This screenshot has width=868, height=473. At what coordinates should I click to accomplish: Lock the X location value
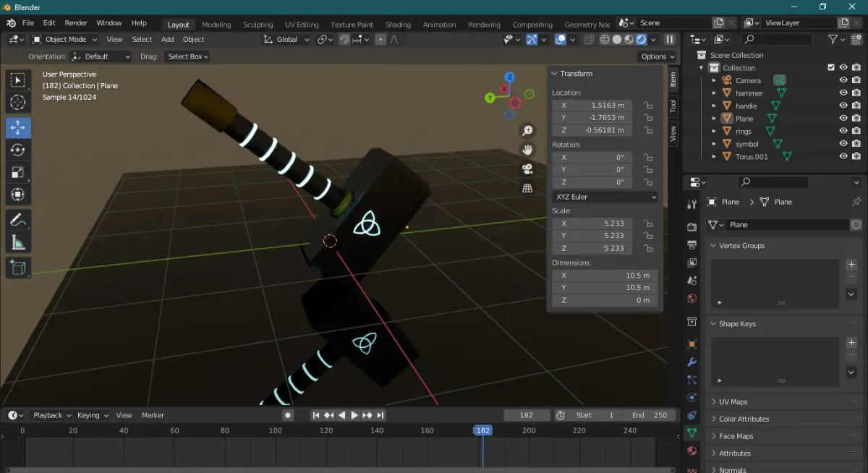(648, 105)
